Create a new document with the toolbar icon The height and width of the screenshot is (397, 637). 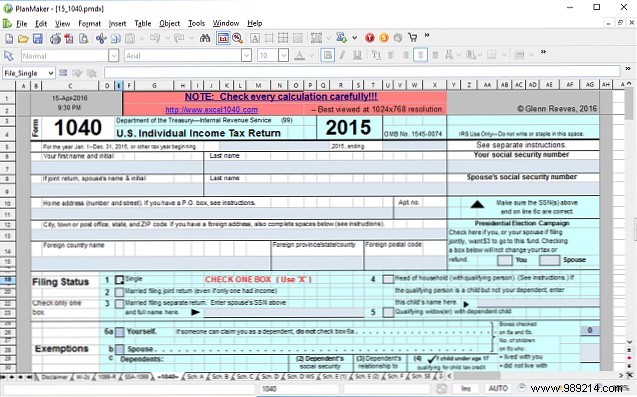coord(9,39)
